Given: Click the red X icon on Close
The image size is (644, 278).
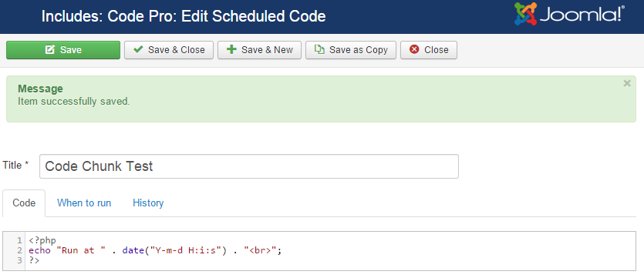Looking at the screenshot, I should point(414,49).
